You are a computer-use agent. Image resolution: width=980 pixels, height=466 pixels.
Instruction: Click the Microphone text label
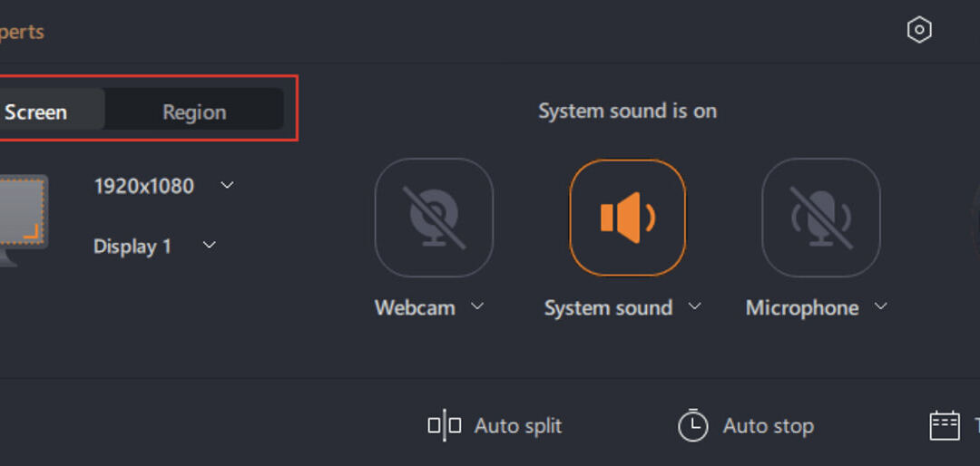pyautogui.click(x=801, y=307)
